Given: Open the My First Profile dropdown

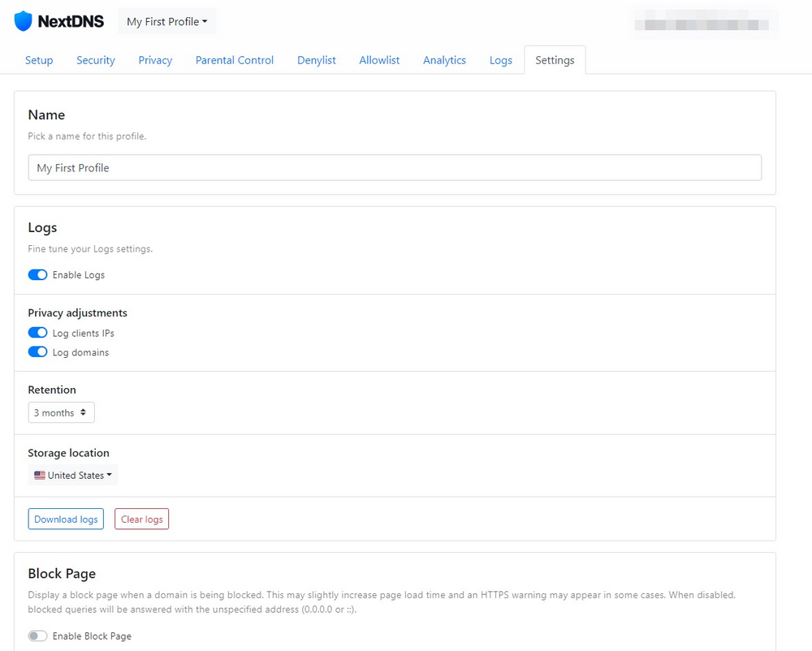Looking at the screenshot, I should point(166,21).
